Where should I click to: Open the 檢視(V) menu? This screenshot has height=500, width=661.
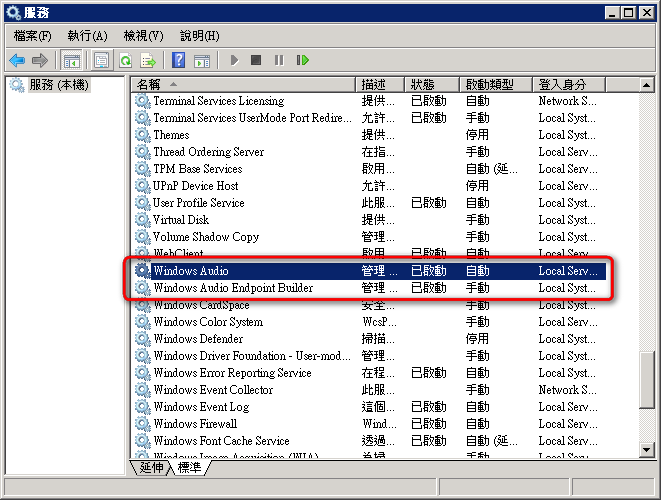[x=143, y=36]
